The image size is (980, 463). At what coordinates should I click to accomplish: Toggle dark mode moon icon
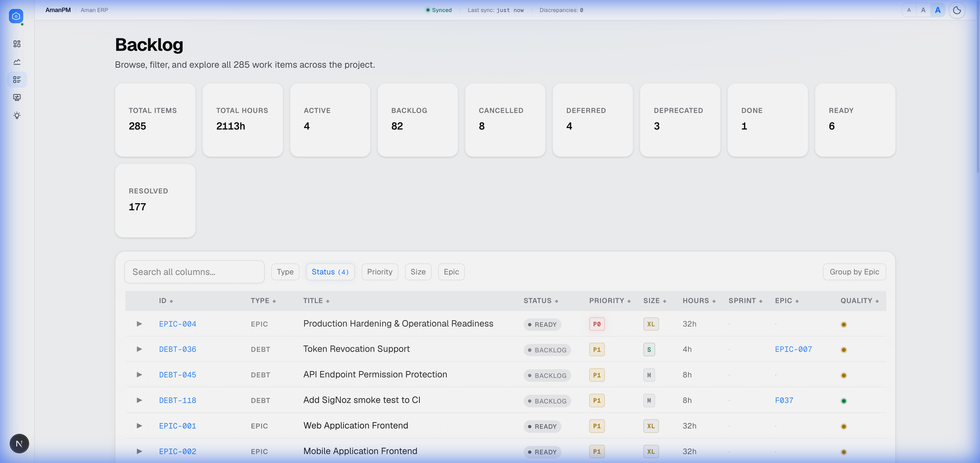(x=957, y=10)
